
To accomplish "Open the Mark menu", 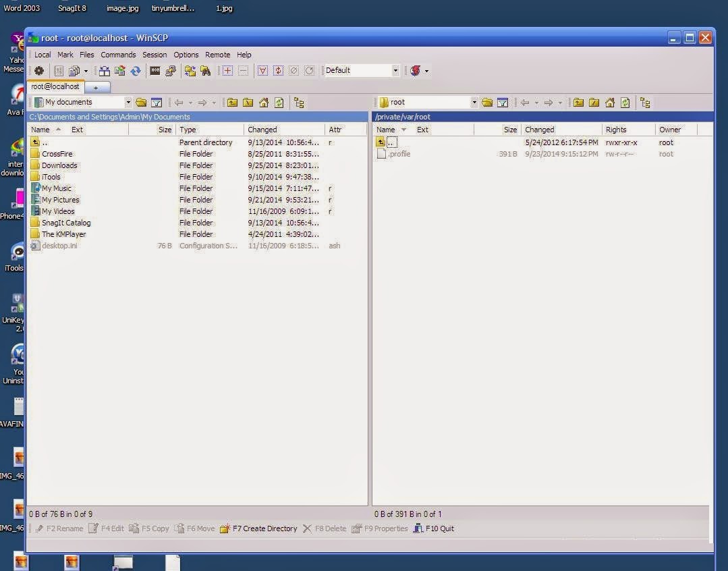I will point(65,55).
